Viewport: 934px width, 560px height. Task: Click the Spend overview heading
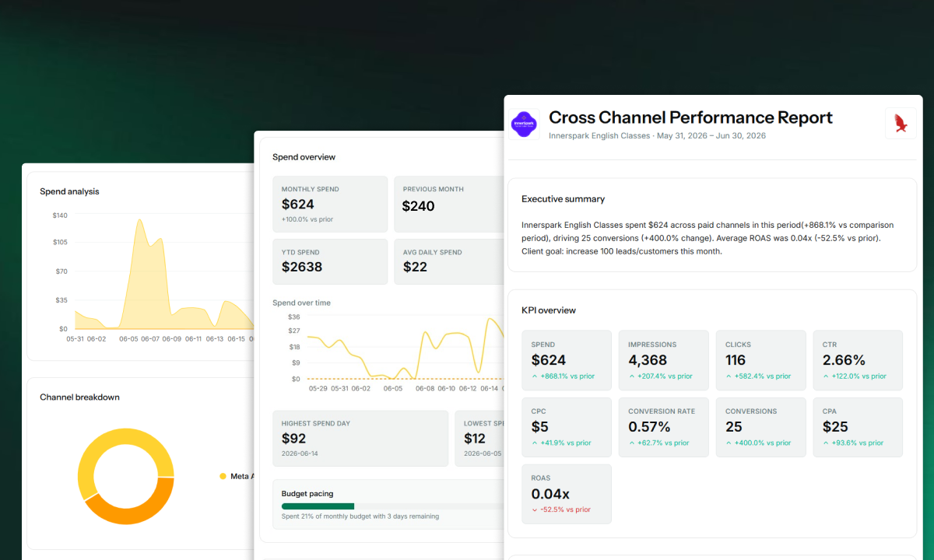(x=304, y=157)
